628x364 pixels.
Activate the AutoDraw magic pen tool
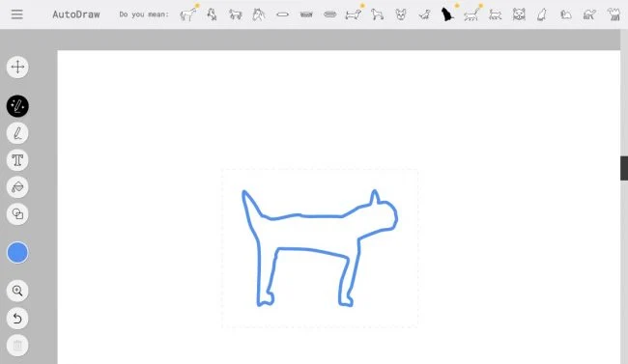[x=17, y=106]
